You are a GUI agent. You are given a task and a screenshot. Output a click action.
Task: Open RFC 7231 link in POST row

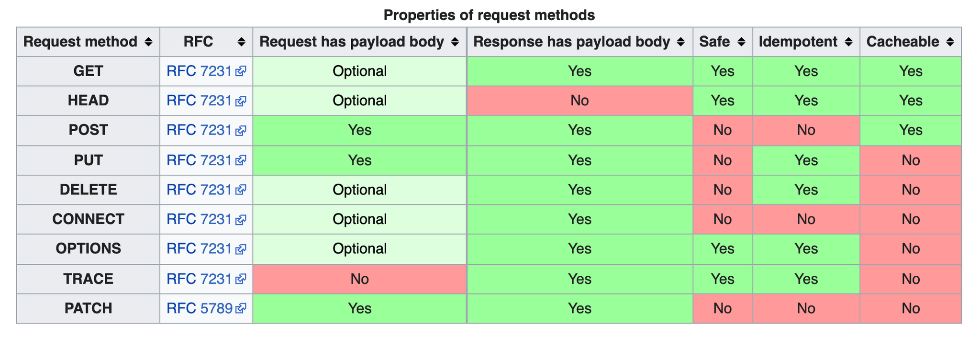(199, 130)
